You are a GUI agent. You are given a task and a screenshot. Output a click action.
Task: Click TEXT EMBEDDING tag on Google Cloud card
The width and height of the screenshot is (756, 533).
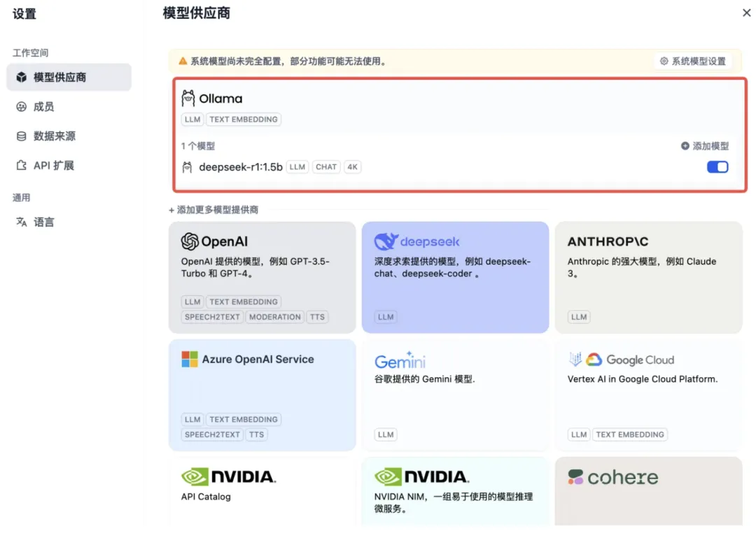630,434
